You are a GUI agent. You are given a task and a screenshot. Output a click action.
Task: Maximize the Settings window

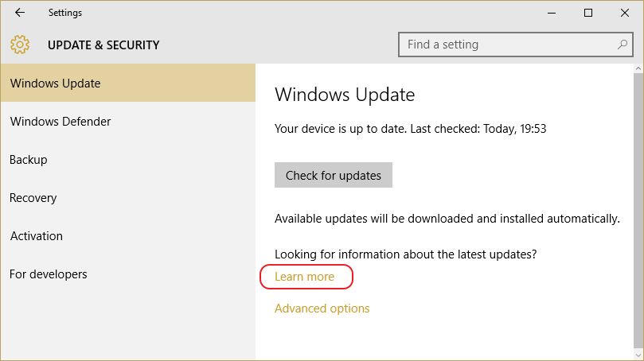tap(588, 13)
